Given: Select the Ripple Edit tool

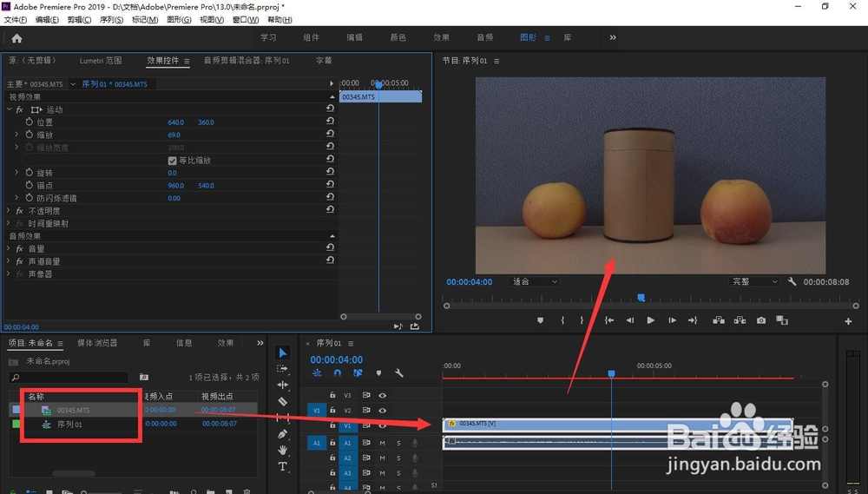Looking at the screenshot, I should pos(282,385).
